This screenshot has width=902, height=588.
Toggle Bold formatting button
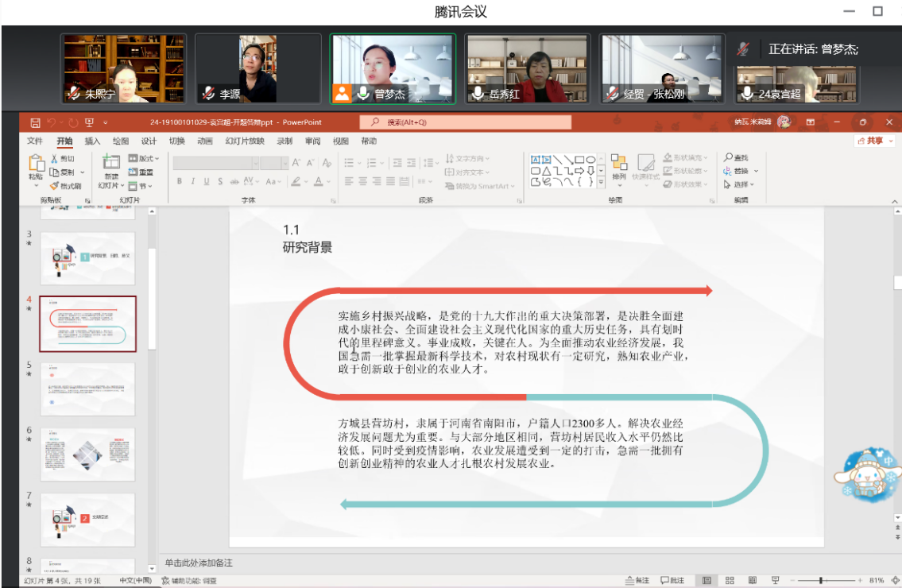point(180,181)
